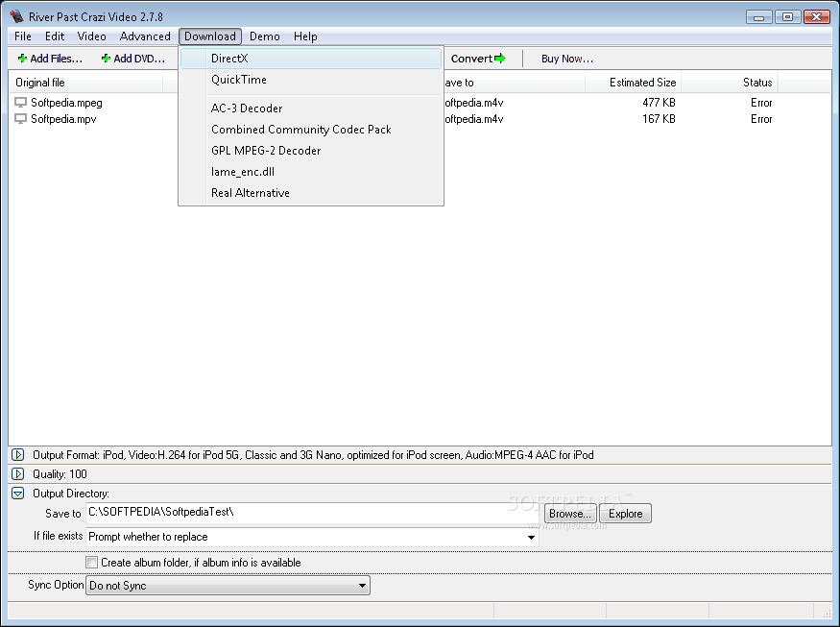Open the Demo menu
The image size is (840, 627).
pos(265,36)
